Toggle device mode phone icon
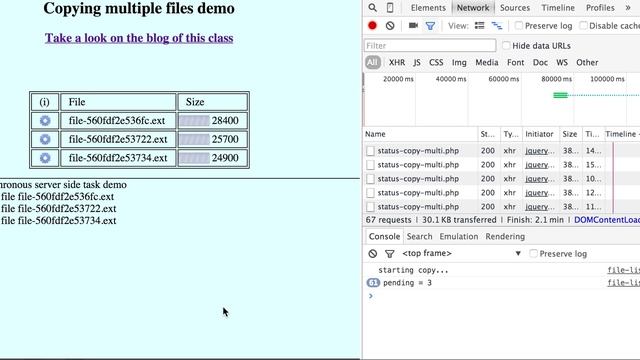This screenshot has height=360, width=640. pos(390,8)
